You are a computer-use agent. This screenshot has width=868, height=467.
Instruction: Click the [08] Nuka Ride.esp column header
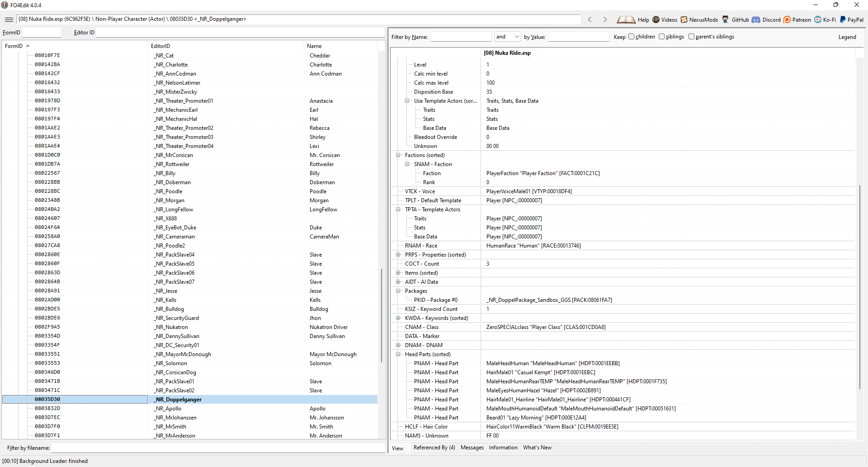[668, 53]
